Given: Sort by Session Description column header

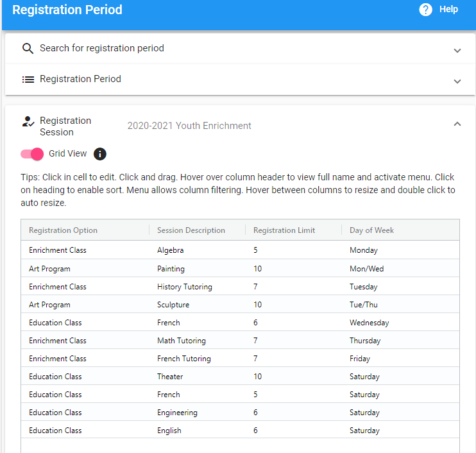Looking at the screenshot, I should pos(191,230).
